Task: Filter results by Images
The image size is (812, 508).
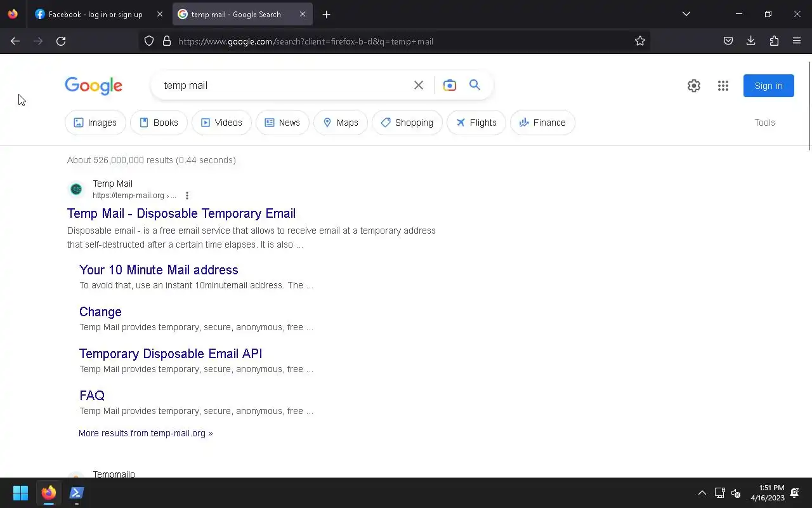Action: pos(95,123)
